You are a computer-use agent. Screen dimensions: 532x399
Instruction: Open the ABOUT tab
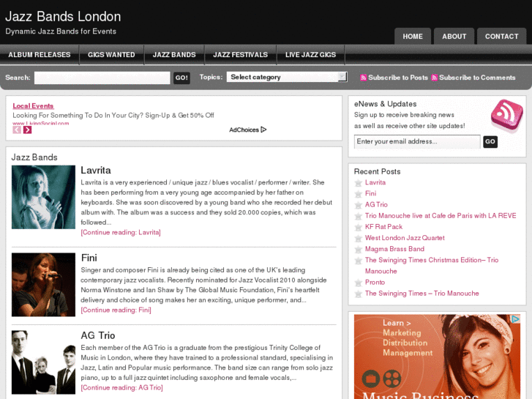click(x=454, y=37)
